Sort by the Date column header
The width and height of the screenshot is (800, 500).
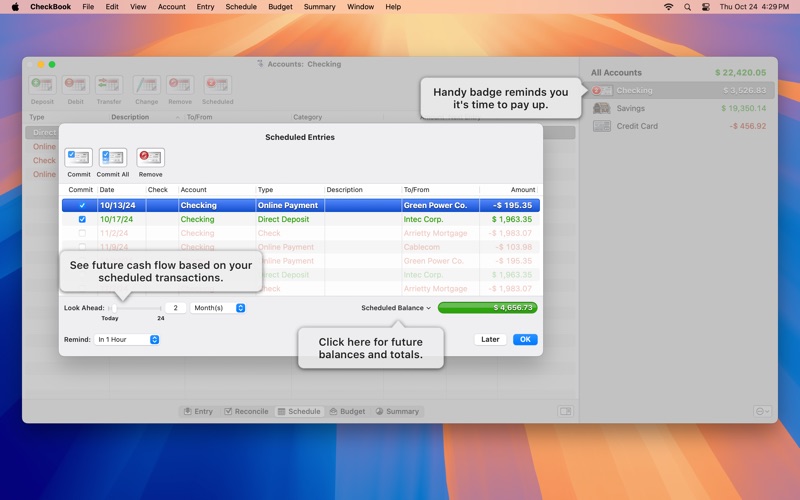tap(121, 189)
